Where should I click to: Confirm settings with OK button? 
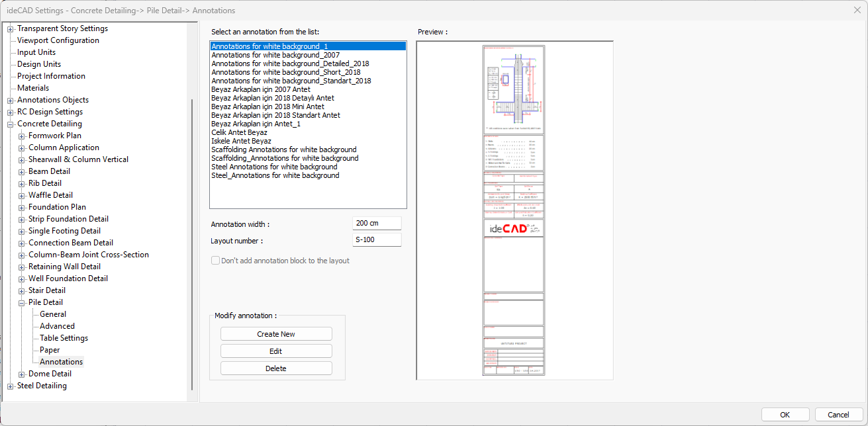pos(785,415)
